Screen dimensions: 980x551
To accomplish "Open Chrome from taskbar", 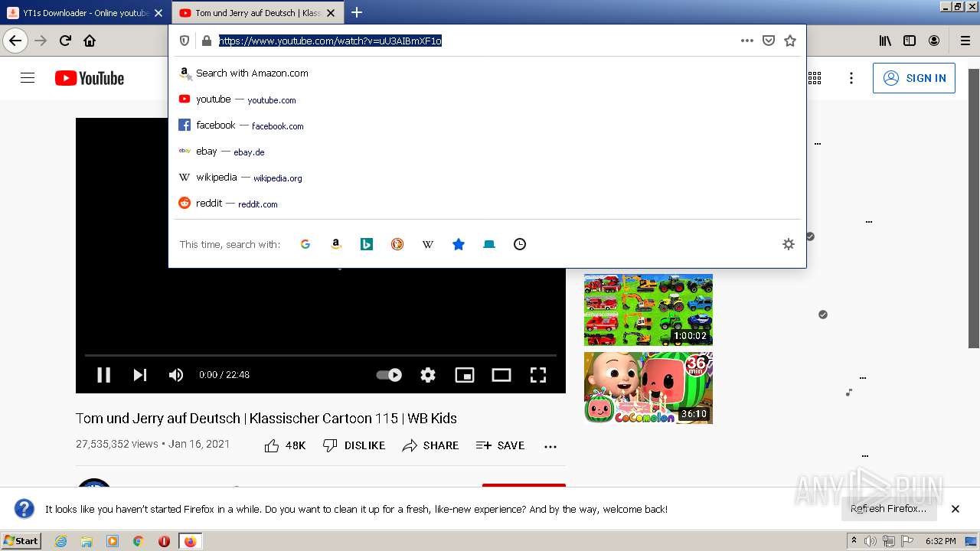I will (x=139, y=541).
